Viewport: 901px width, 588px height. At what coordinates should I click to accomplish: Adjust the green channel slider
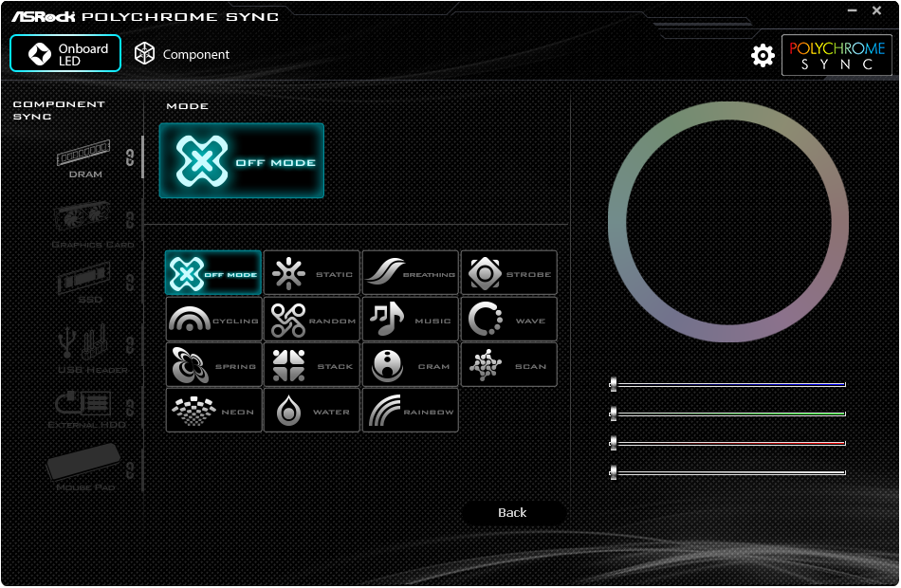point(727,413)
